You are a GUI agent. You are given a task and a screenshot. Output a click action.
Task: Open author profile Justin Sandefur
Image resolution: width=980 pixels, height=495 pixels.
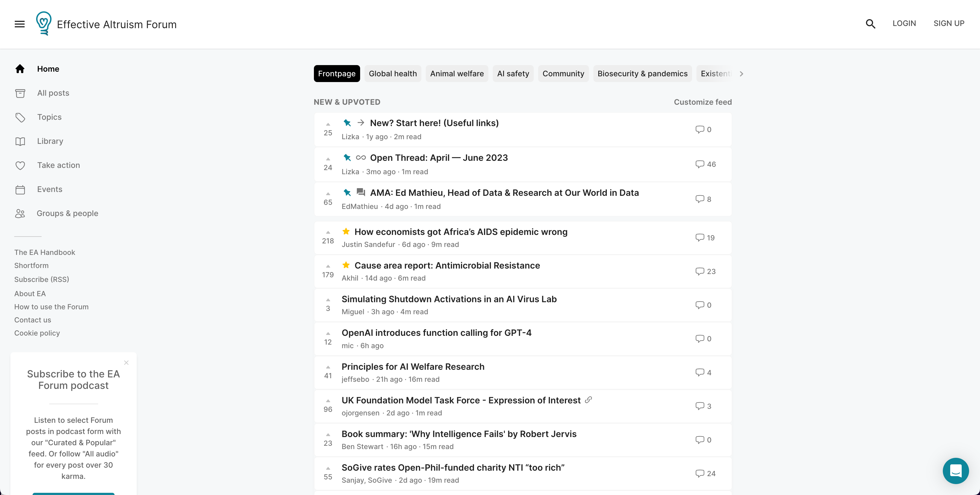pos(368,244)
